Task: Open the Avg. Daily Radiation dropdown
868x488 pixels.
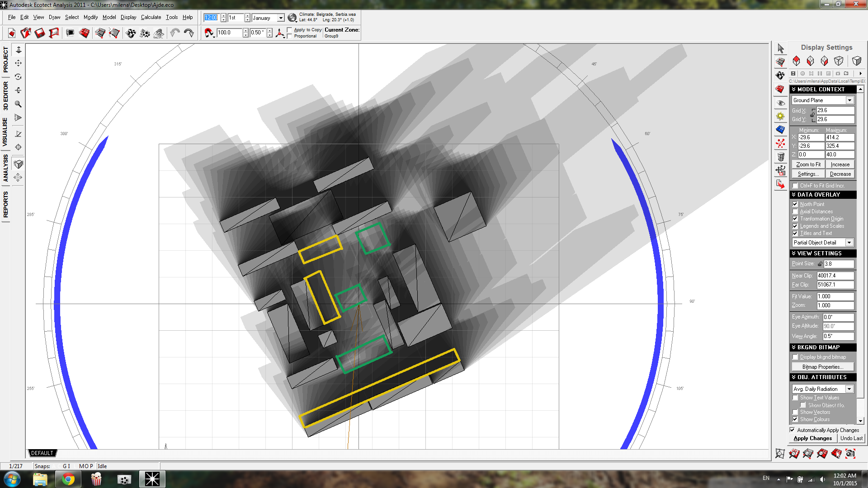Action: coord(849,389)
